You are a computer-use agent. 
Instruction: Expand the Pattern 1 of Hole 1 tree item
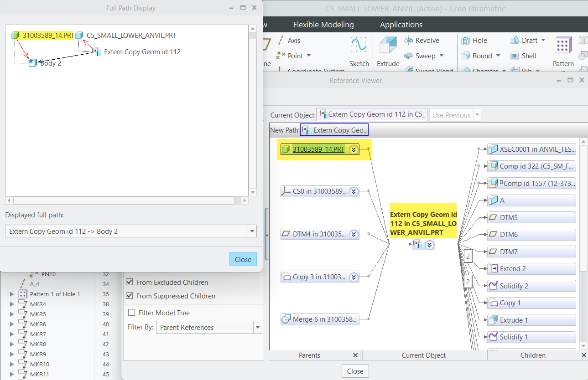coord(11,294)
